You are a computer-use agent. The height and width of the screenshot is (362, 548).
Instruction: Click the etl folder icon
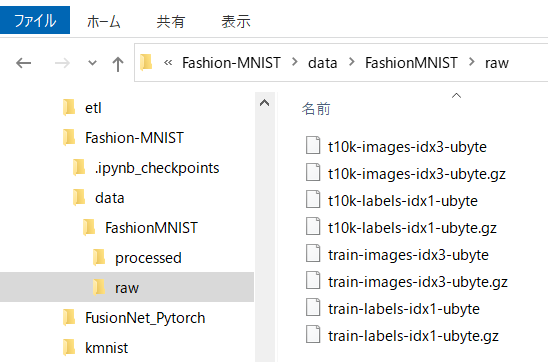click(x=69, y=107)
